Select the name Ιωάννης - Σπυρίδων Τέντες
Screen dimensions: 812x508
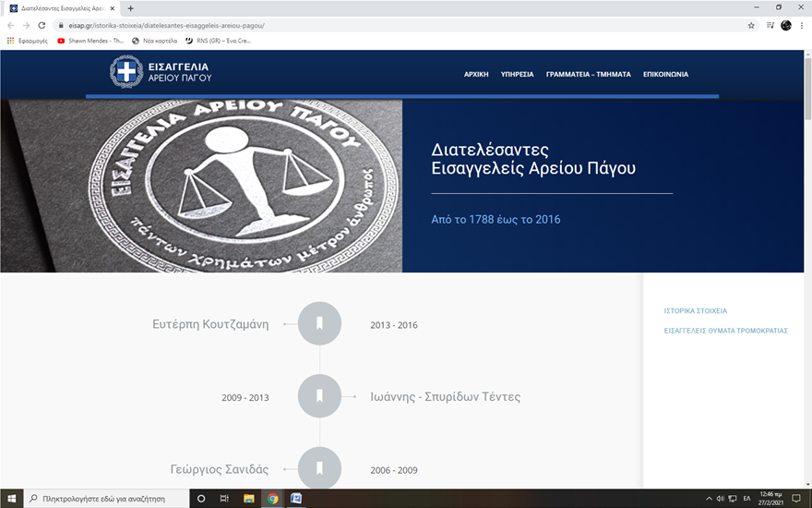[446, 397]
